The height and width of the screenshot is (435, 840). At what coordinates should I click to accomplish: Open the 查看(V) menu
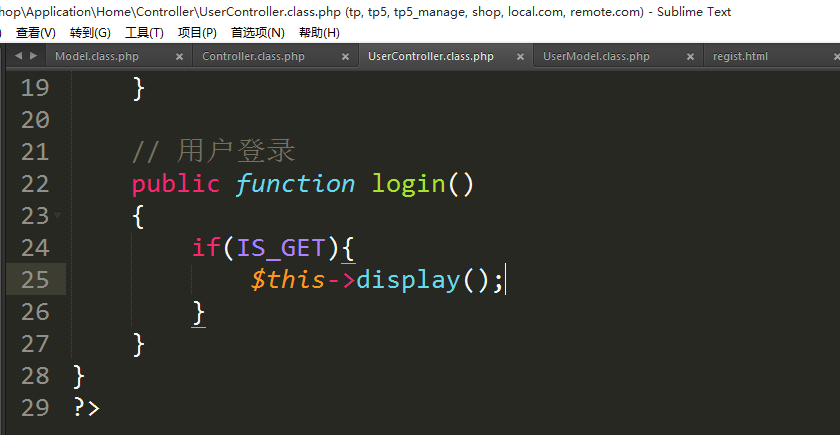[36, 33]
